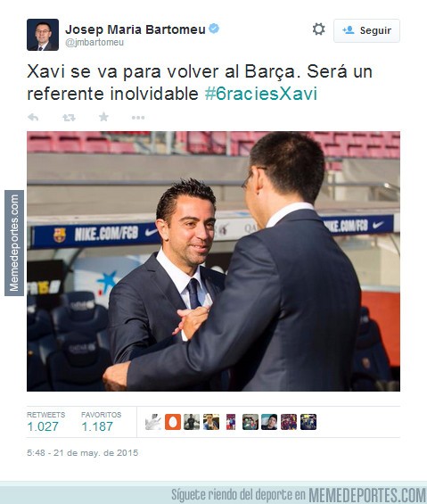
Task: Click the last retweeter avatar
Action: (x=308, y=422)
